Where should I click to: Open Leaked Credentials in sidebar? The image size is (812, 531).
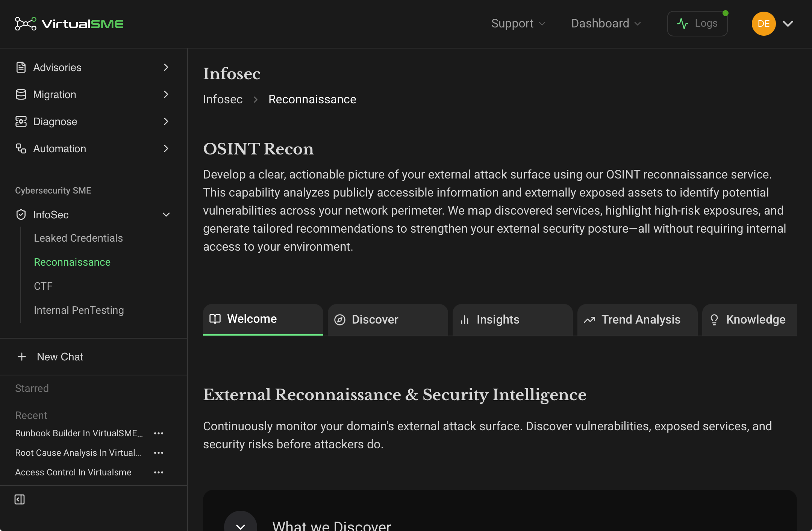point(78,238)
